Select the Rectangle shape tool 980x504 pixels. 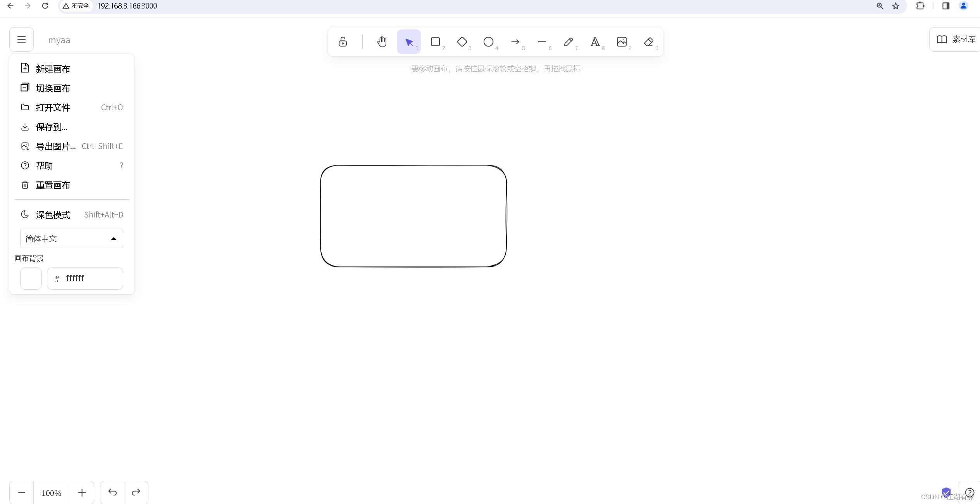pos(435,42)
